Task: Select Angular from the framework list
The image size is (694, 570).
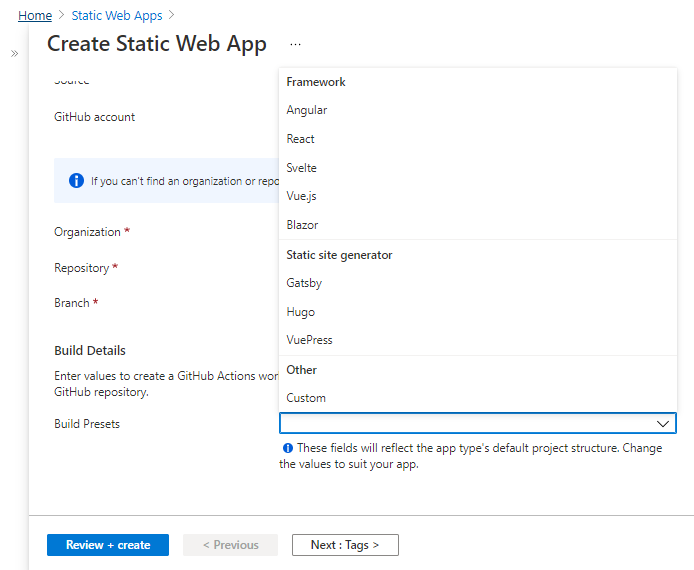Action: pyautogui.click(x=306, y=110)
